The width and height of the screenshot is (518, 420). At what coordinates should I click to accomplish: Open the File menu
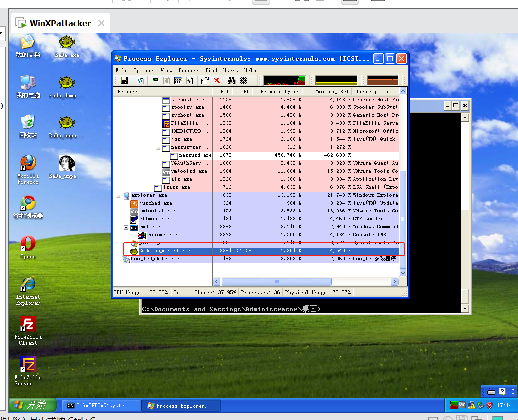pyautogui.click(x=121, y=70)
